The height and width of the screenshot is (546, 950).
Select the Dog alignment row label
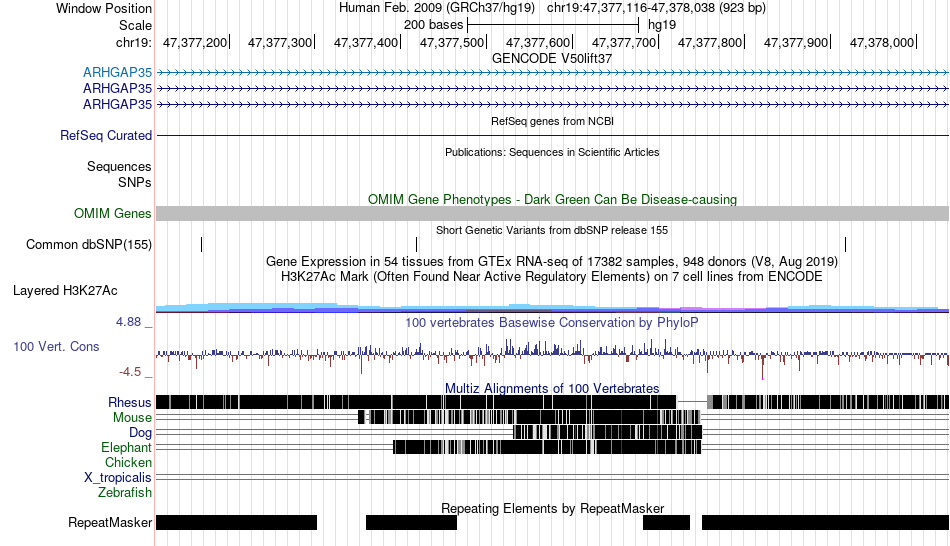140,433
